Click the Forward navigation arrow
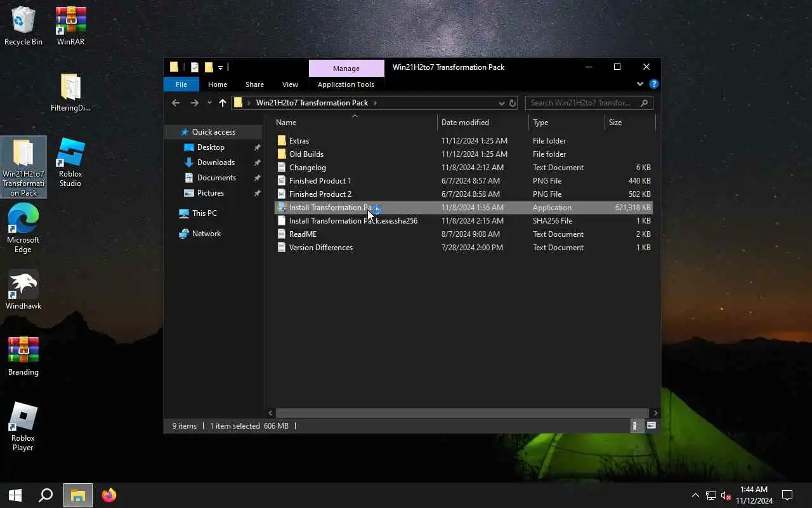Screen dimensions: 812x508 (195, 103)
